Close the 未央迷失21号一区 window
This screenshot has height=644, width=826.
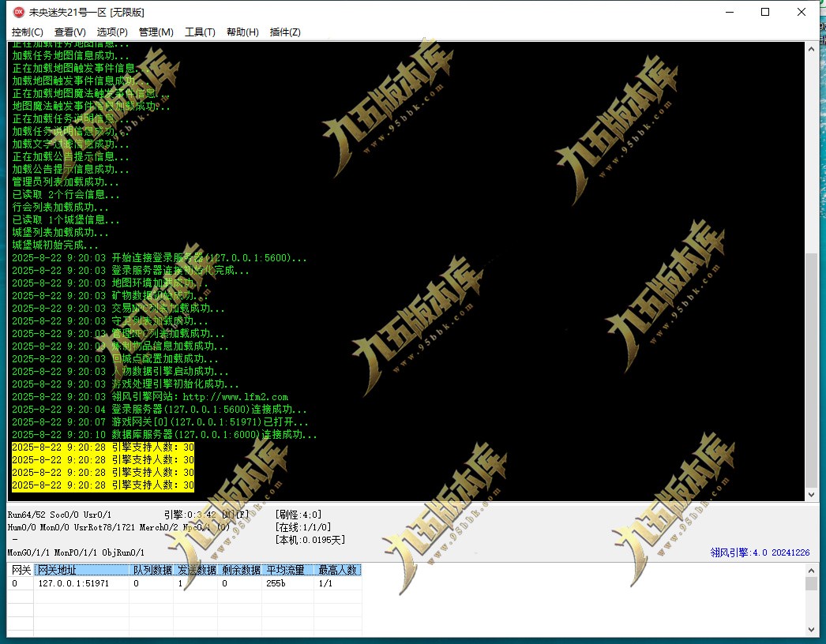pyautogui.click(x=802, y=12)
